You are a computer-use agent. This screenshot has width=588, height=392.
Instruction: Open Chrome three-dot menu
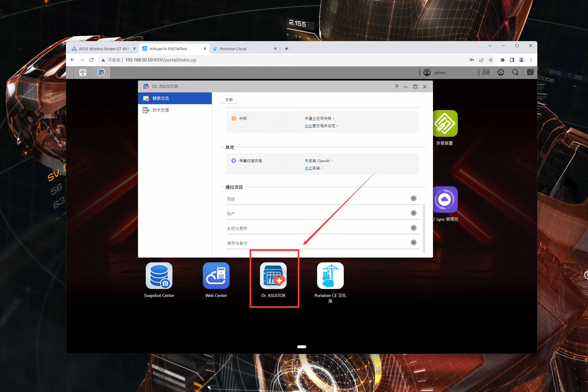(x=531, y=60)
